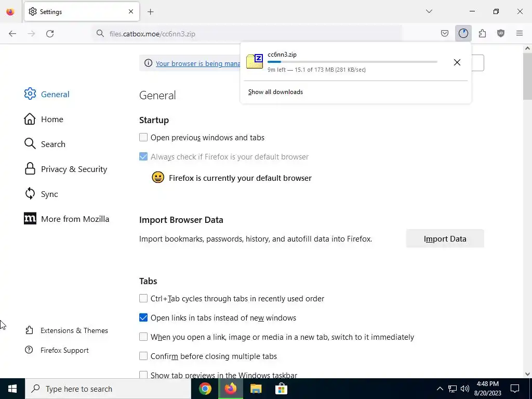Click the cc6nn3.zip download progress bar
Screen dimensions: 532x399
point(352,62)
